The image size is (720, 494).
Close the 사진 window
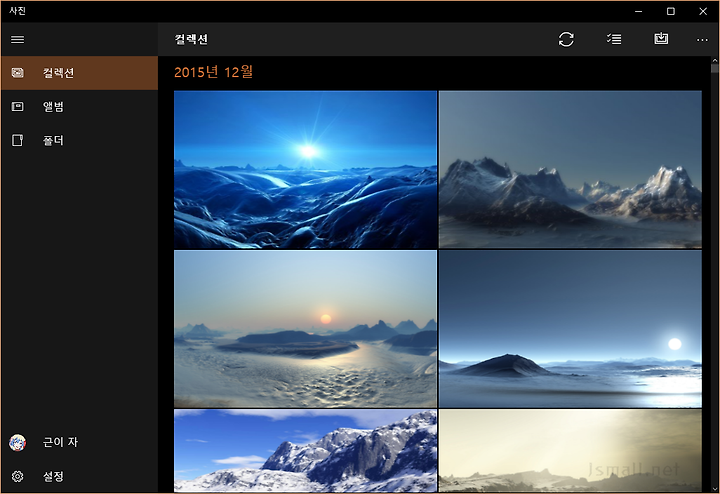(x=703, y=11)
